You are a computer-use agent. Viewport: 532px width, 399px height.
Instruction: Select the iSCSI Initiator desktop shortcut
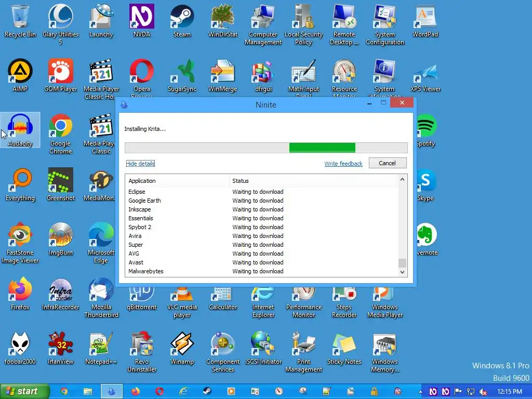point(263,348)
